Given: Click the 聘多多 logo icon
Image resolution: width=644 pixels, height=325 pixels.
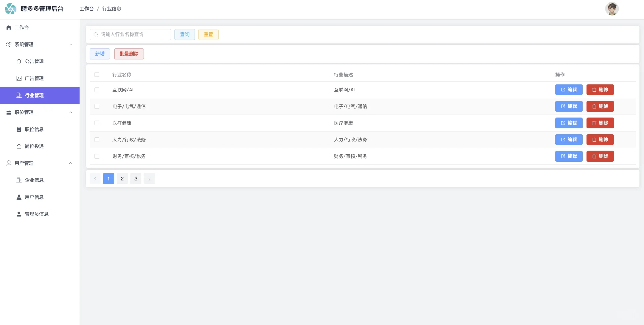Looking at the screenshot, I should click(11, 9).
